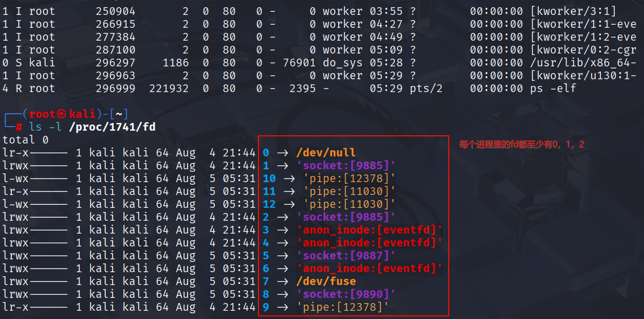644x319 pixels.
Task: Click the [kworker/3:1] process name
Action: [x=573, y=11]
